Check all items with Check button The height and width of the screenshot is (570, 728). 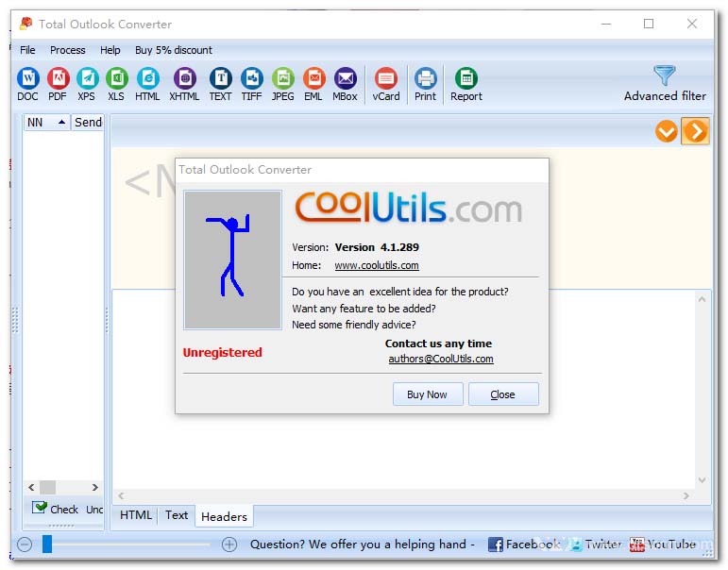coord(55,509)
